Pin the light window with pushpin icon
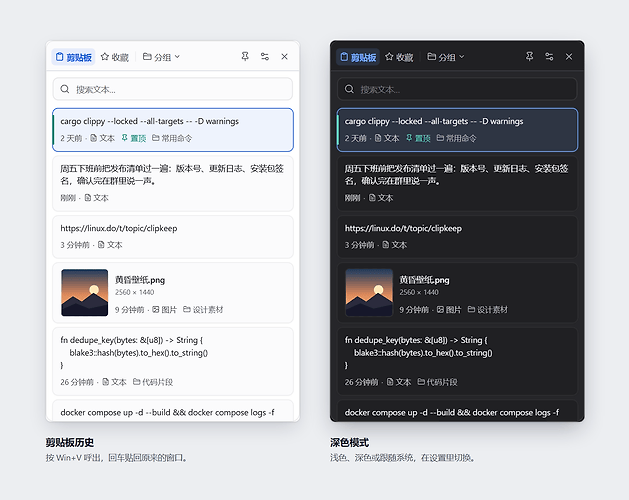629x500 pixels. [245, 57]
